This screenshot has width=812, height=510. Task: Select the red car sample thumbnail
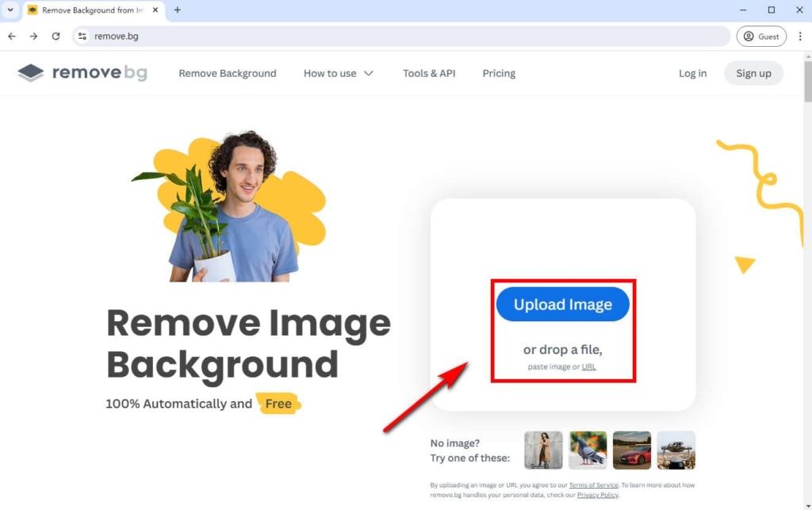(631, 450)
